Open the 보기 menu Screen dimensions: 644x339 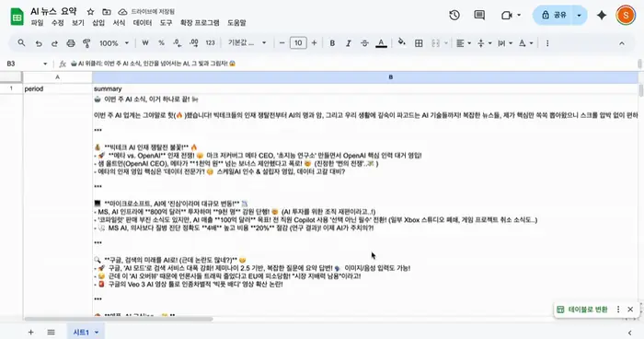[77, 23]
